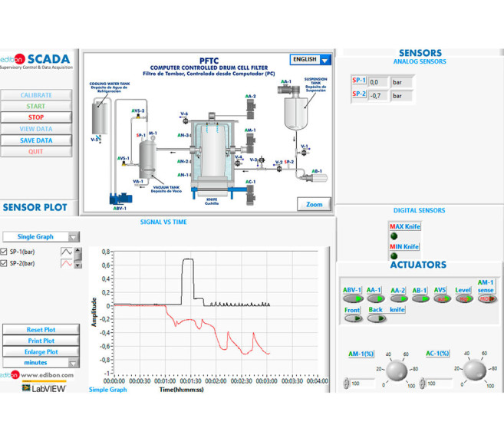Viewport: 504px width, 448px height.
Task: Toggle the AA-1 actuator switch
Action: pyautogui.click(x=375, y=299)
